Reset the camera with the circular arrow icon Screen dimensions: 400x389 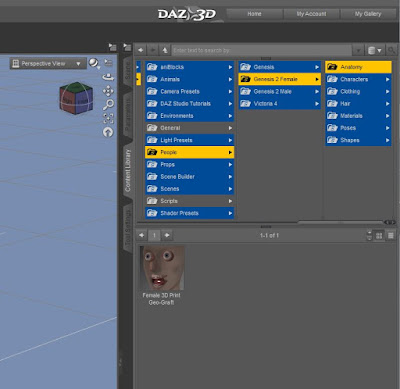pyautogui.click(x=108, y=132)
